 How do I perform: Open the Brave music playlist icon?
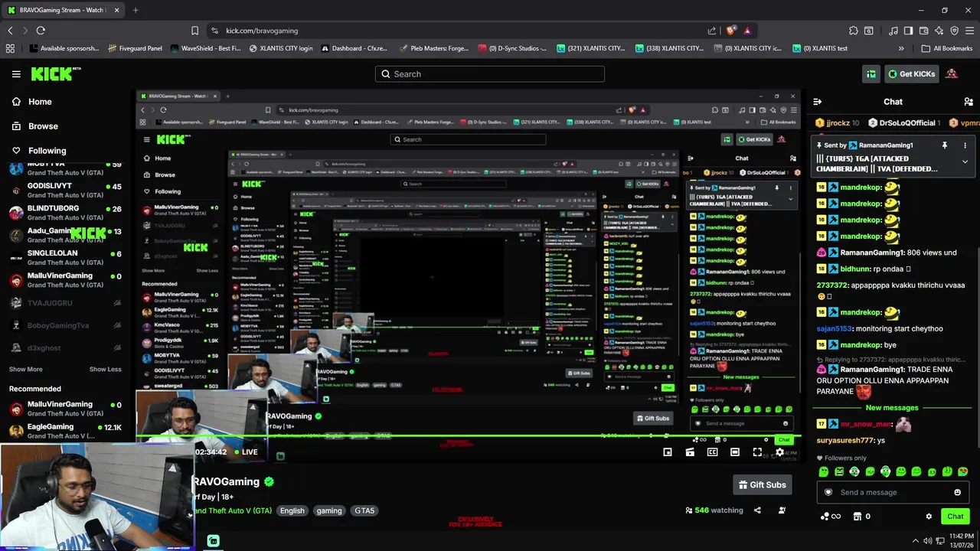point(893,31)
